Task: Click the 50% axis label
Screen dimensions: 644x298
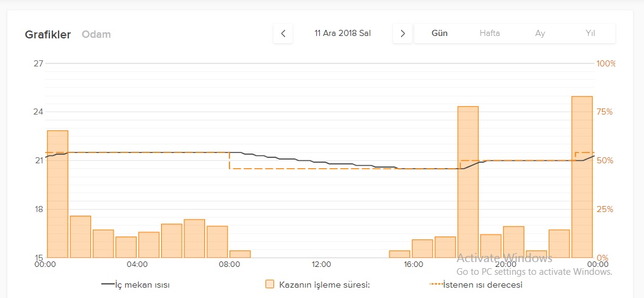Action: click(x=604, y=160)
